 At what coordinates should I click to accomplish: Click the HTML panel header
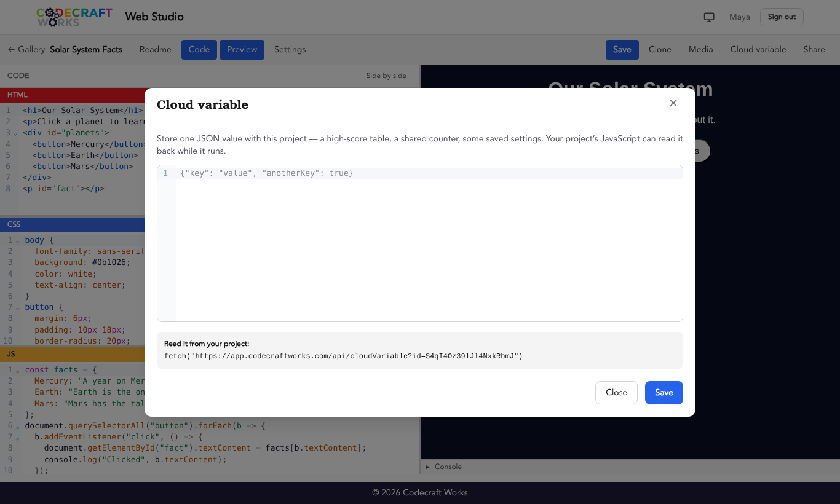[x=72, y=95]
